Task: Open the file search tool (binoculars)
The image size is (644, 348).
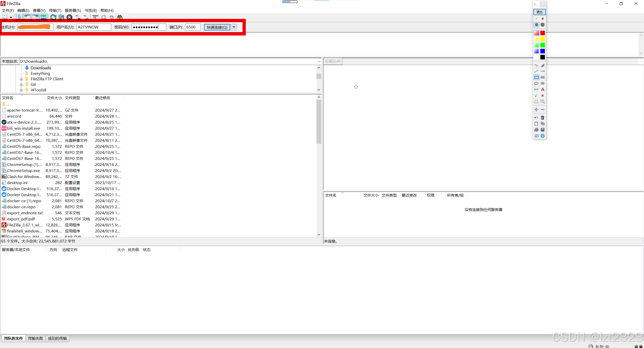Action: (120, 17)
